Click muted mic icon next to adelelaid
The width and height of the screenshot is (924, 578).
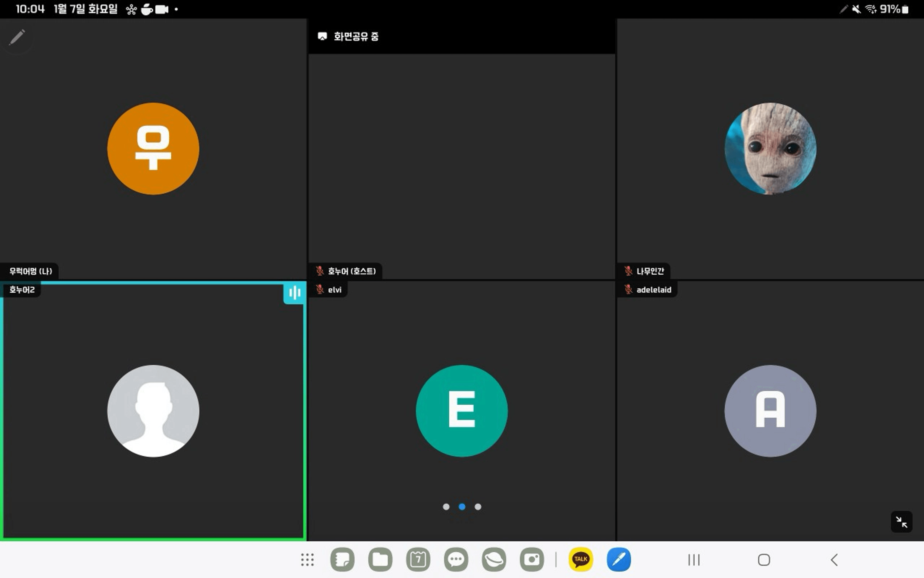tap(628, 290)
